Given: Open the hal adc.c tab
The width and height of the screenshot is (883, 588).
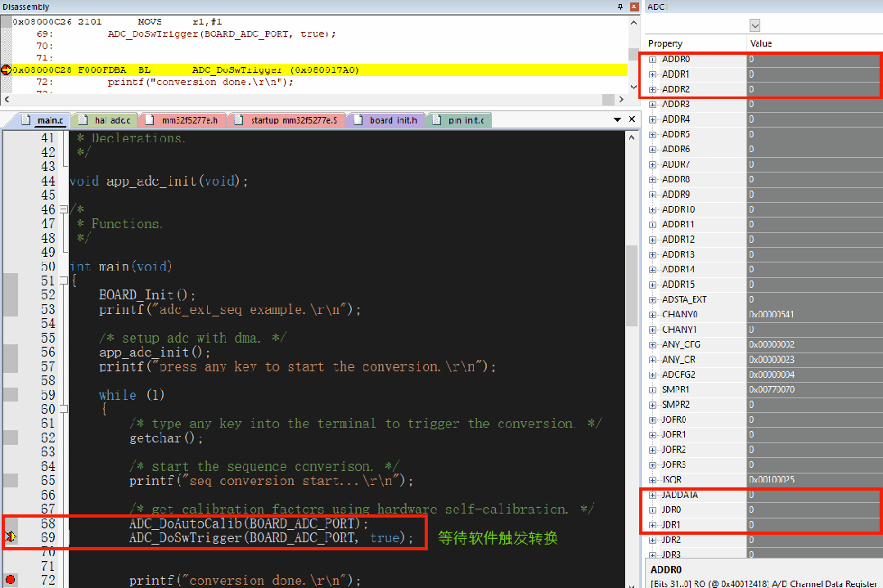Looking at the screenshot, I should tap(106, 120).
